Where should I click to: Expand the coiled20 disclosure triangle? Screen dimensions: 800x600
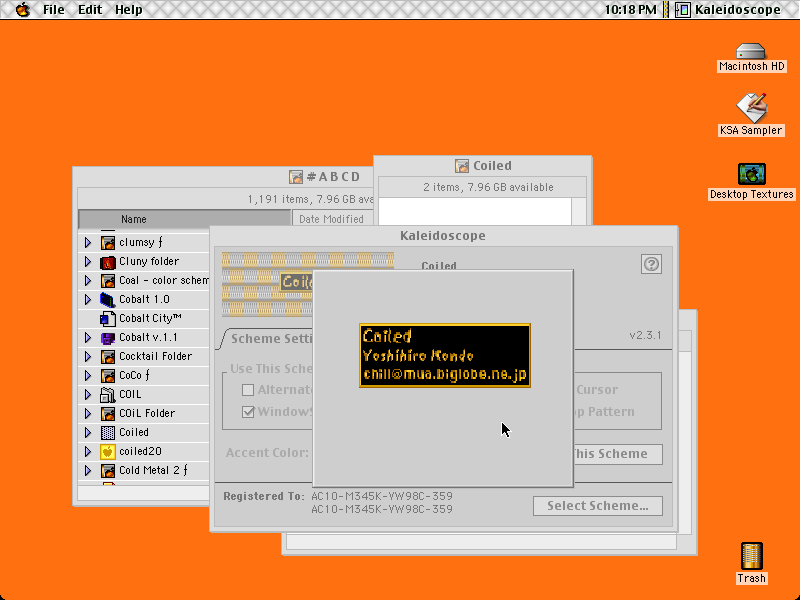(88, 452)
